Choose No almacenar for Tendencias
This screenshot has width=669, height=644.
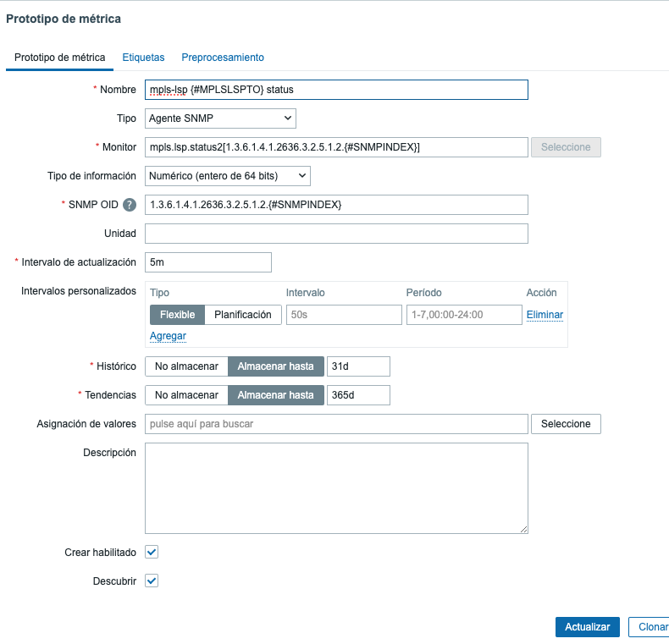(x=186, y=395)
